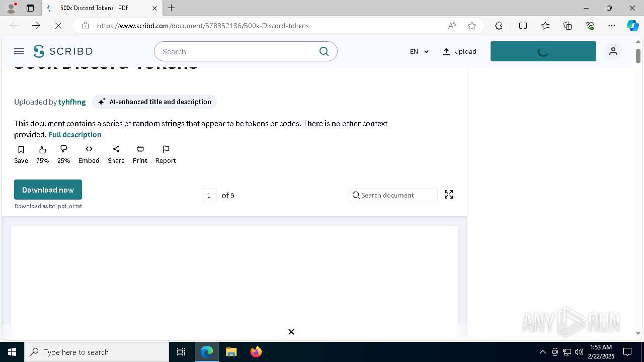This screenshot has height=362, width=644.
Task: Open taskbar clock and date
Action: tap(601, 352)
